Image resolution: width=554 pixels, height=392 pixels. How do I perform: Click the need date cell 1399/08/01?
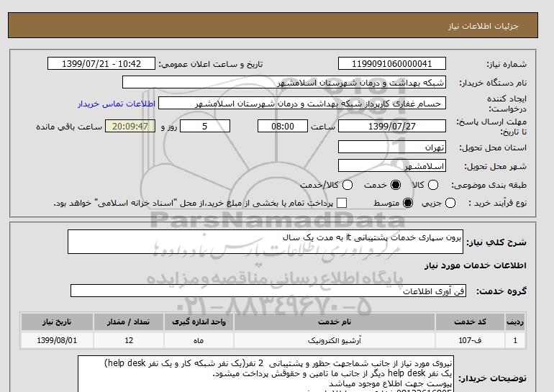[x=57, y=340]
